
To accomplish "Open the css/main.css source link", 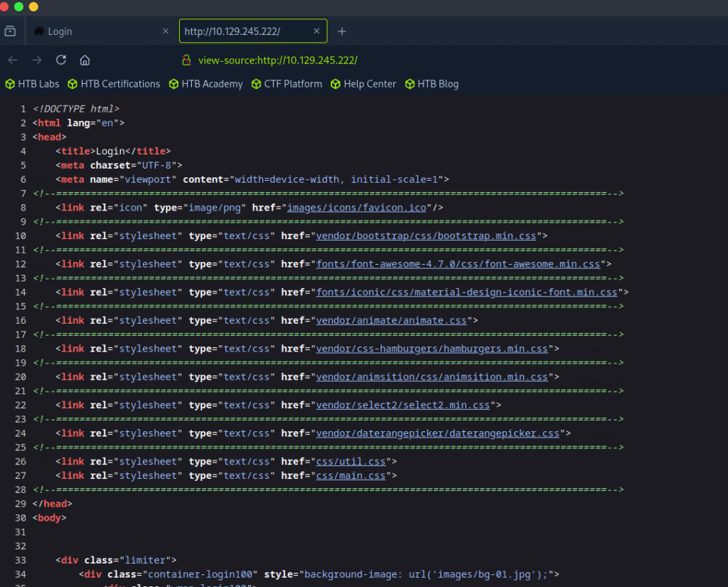I will (352, 475).
